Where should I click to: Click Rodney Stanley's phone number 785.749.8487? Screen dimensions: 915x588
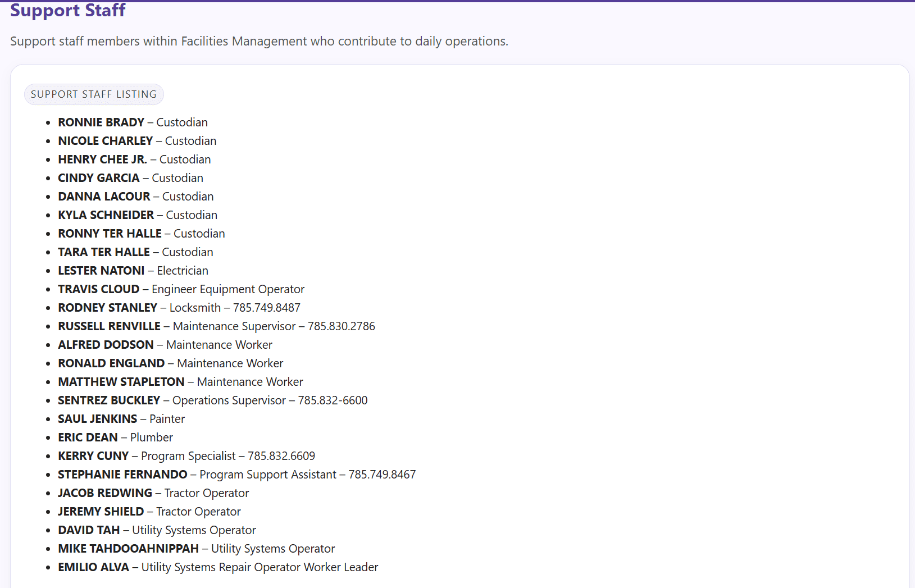[266, 308]
